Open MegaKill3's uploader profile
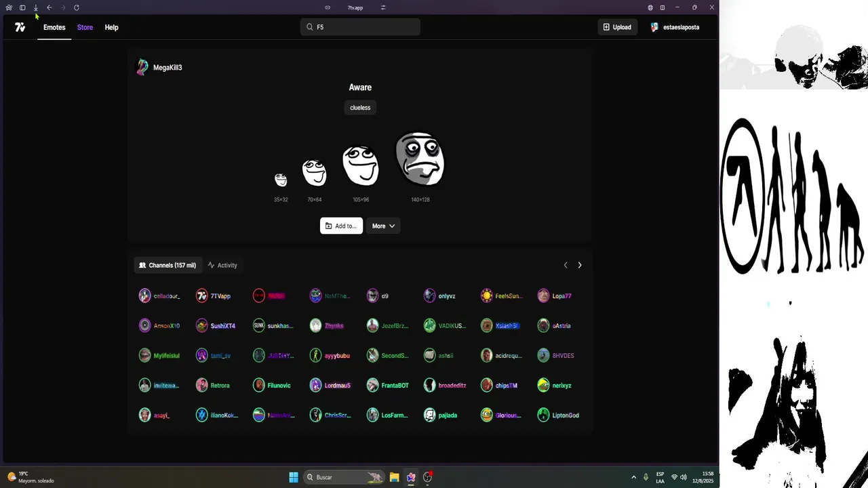Viewport: 868px width, 488px height. (x=160, y=67)
